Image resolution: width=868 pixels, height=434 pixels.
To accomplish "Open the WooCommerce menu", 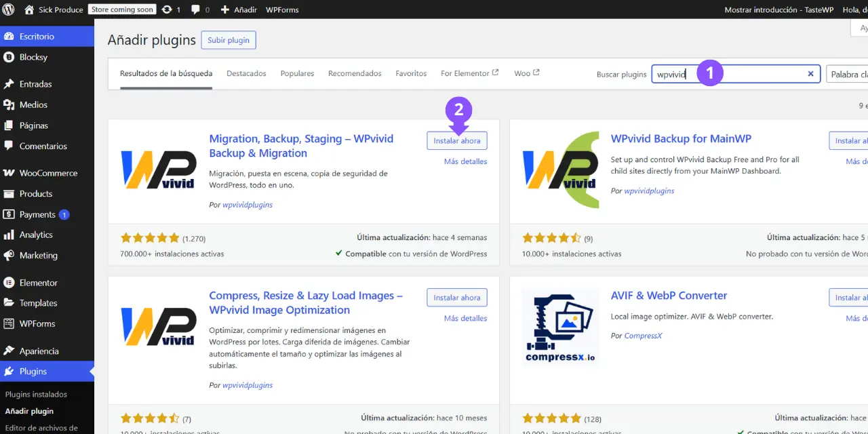I will coord(47,173).
